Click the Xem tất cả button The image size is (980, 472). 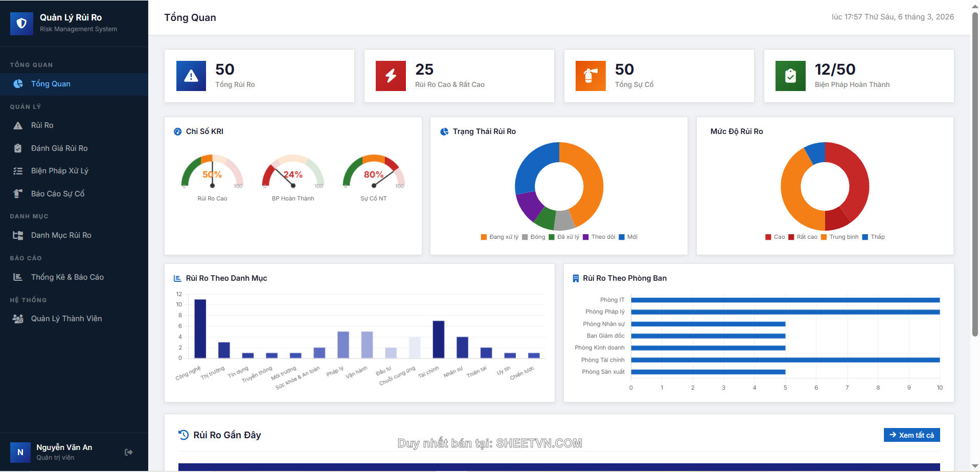pos(911,435)
